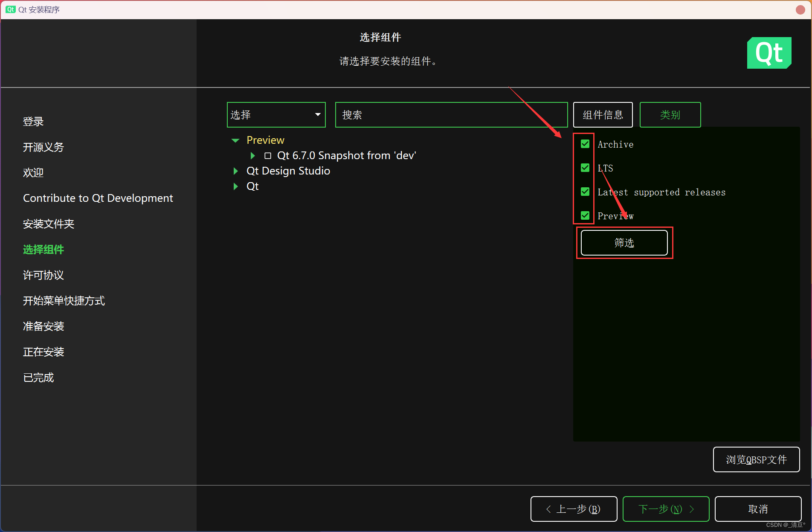
Task: Click the 欢迎 step in sidebar
Action: tap(33, 173)
